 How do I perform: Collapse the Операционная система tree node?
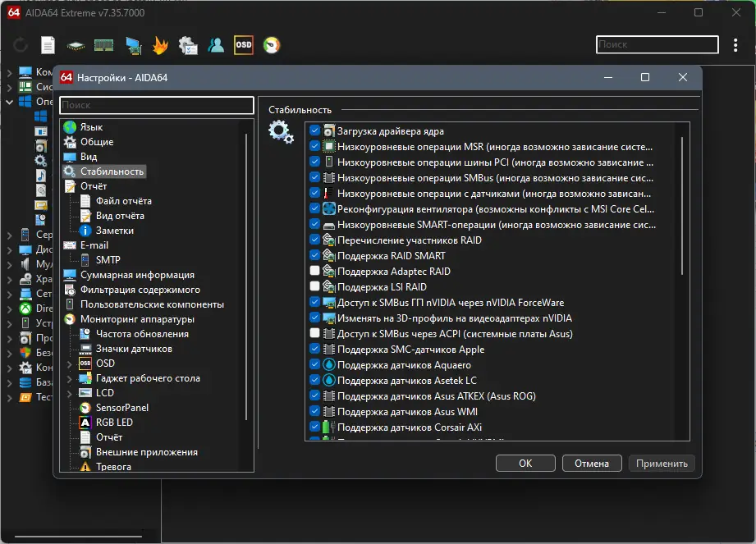(11, 101)
